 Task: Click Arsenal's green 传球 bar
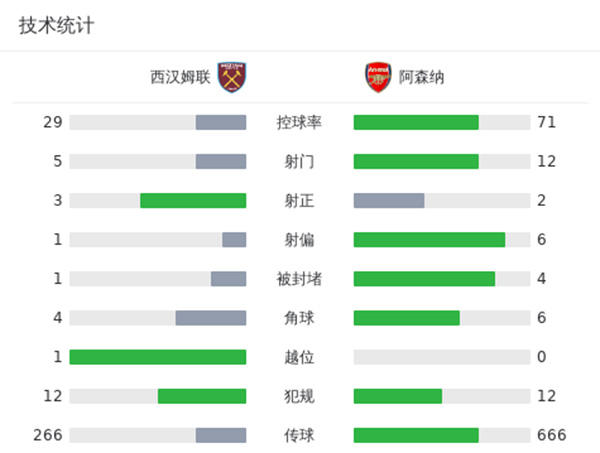click(x=416, y=435)
